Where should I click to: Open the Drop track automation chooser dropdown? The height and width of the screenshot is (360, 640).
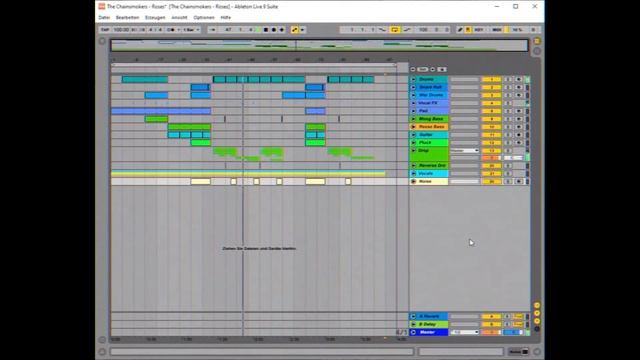click(464, 151)
